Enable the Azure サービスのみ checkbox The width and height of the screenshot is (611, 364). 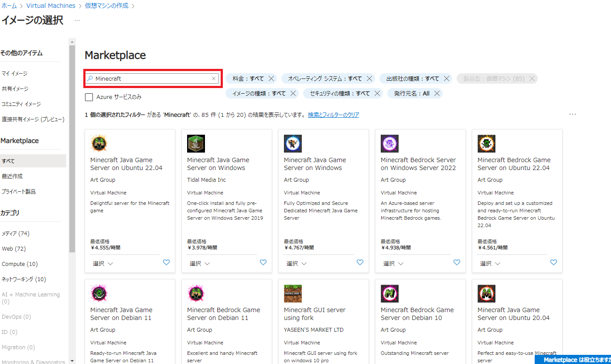click(x=89, y=97)
